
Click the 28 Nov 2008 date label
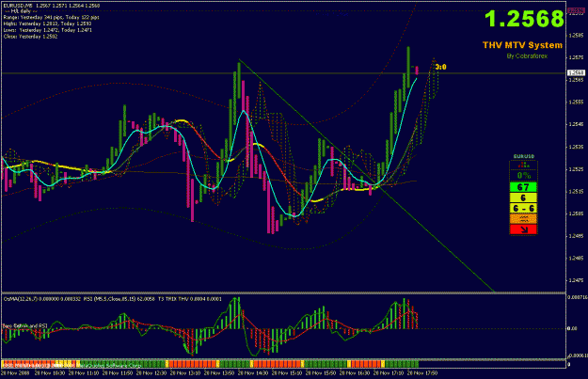(x=15, y=373)
